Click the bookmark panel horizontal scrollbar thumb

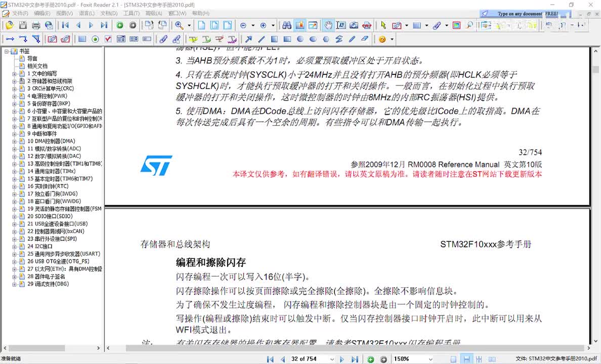tap(37, 348)
